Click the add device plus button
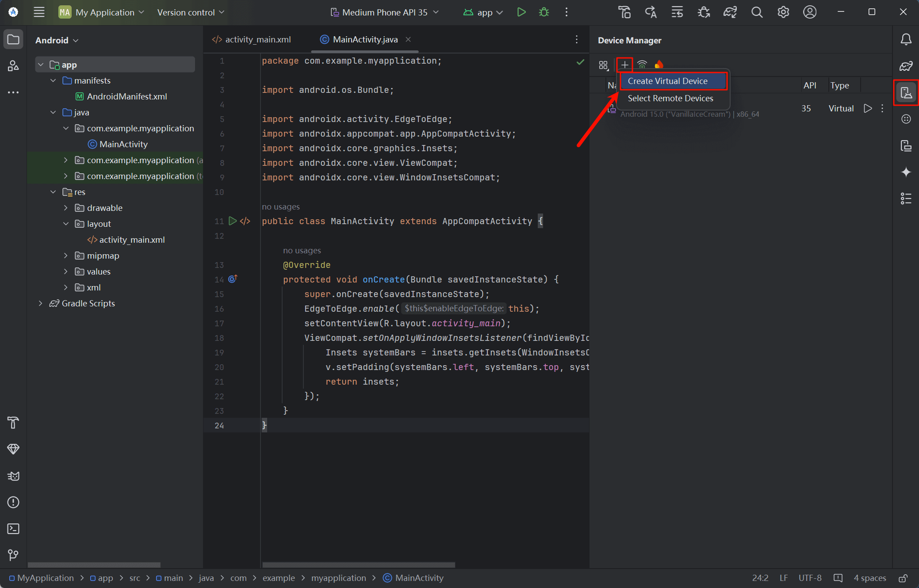 click(624, 65)
